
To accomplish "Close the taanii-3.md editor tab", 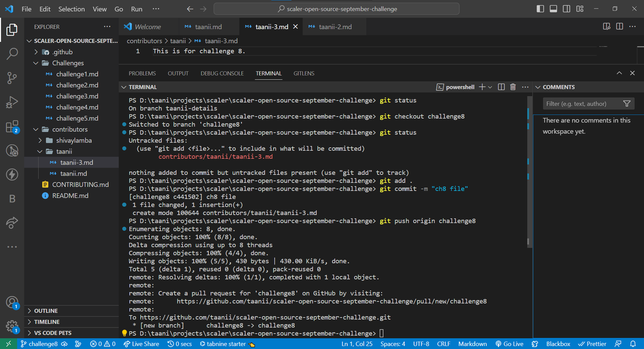I will coord(295,26).
